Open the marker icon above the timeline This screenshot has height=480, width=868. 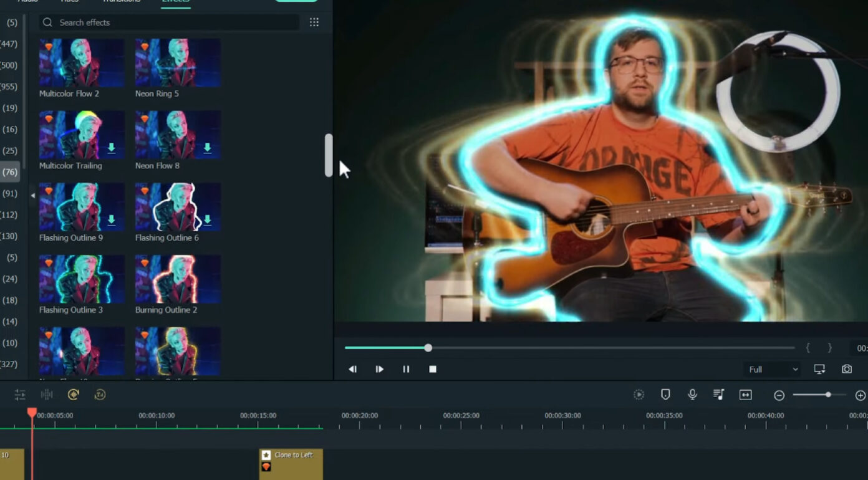665,395
